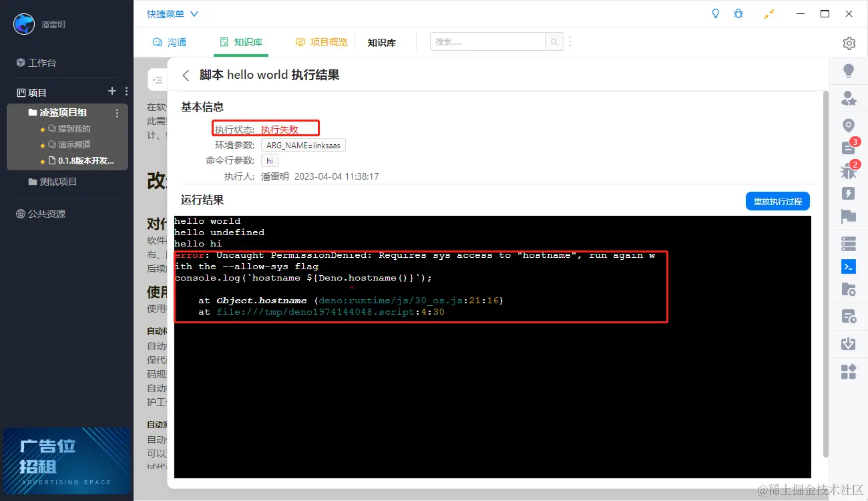Click the search magnifier button
Viewport: 868px width, 501px height.
pyautogui.click(x=554, y=42)
